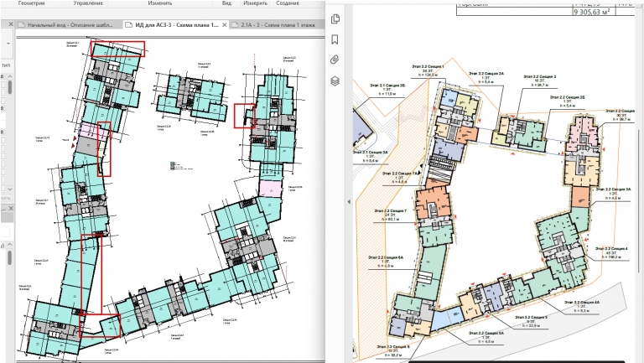Open '2.1А - 3 - Схема плана 1 этажа' tab
This screenshot has width=644, height=363.
[278, 25]
